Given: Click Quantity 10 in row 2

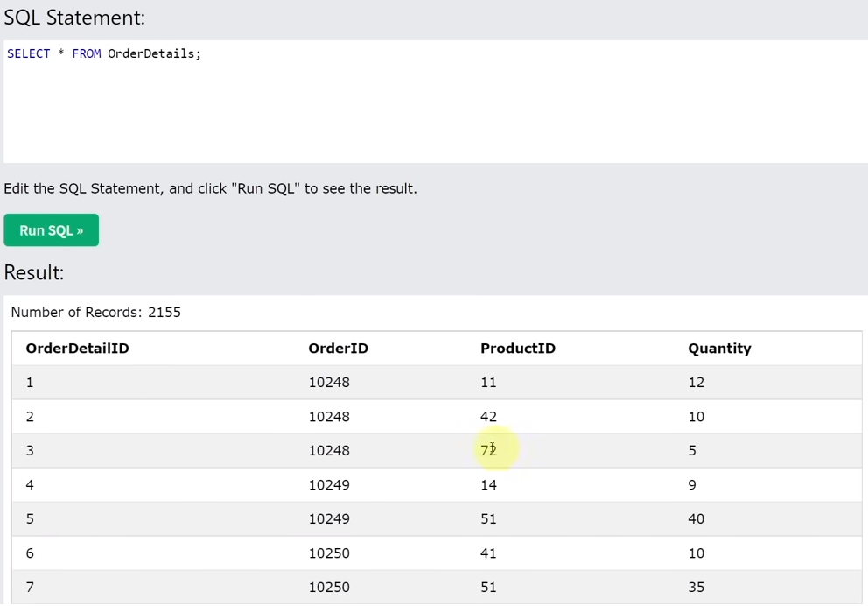Looking at the screenshot, I should [x=696, y=417].
